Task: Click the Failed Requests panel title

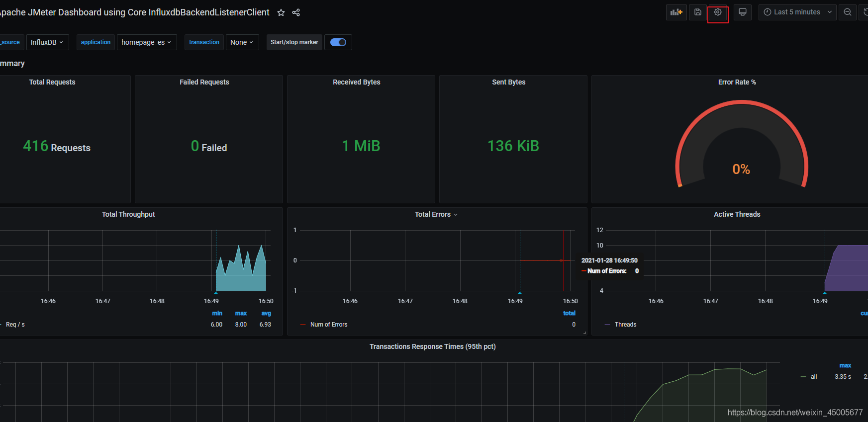Action: 204,82
